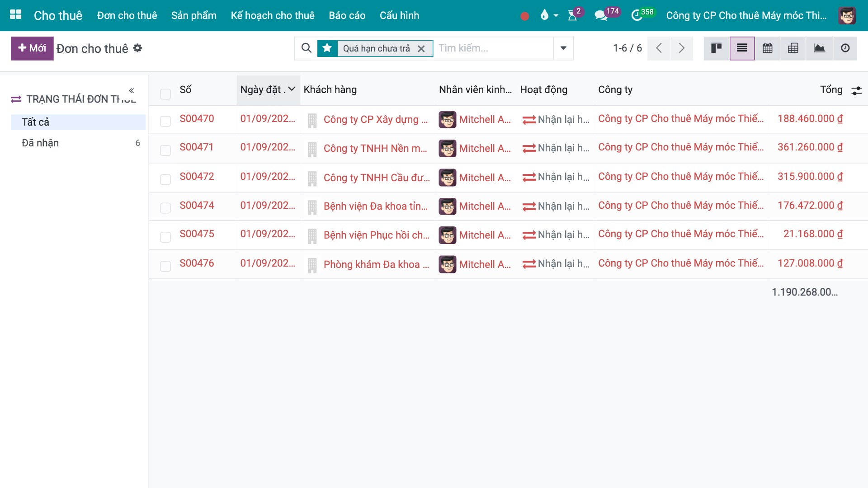
Task: Select all rows with header checkbox
Action: pyautogui.click(x=165, y=94)
